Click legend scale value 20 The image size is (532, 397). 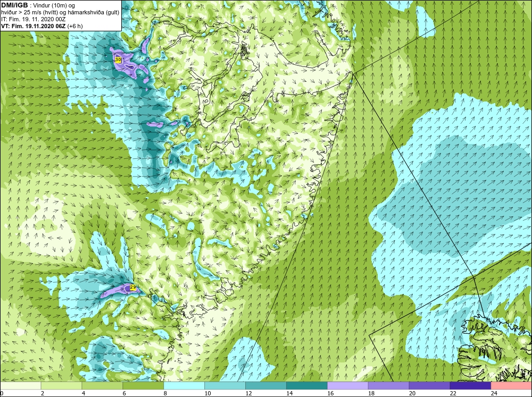(x=412, y=393)
